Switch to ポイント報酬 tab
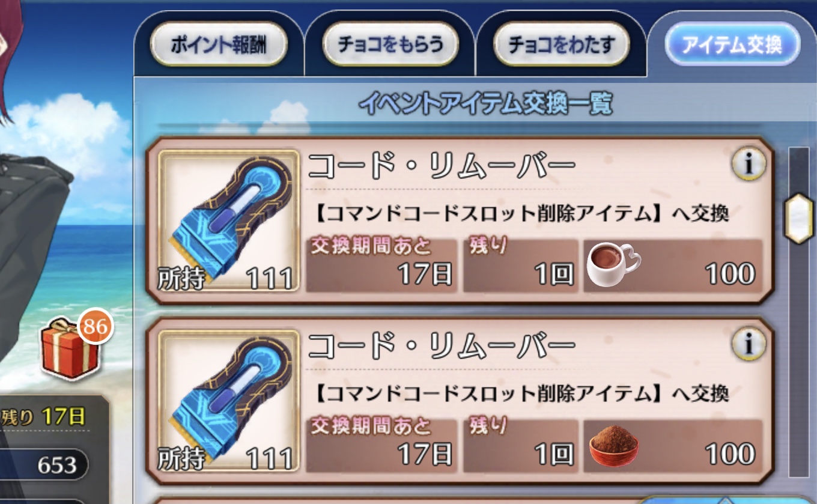The height and width of the screenshot is (504, 817). (x=219, y=45)
